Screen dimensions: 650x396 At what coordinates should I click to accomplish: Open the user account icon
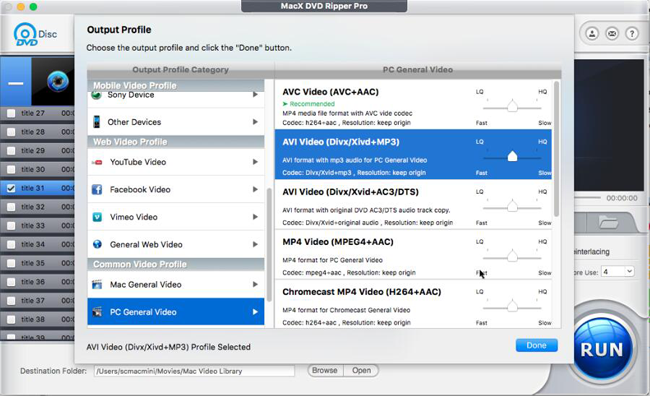click(x=592, y=34)
